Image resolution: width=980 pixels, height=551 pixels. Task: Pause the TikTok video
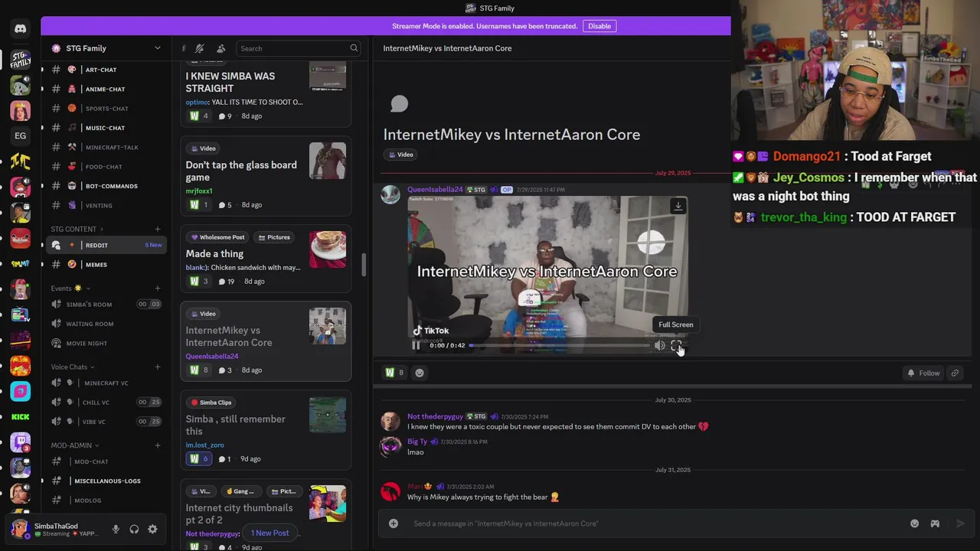tap(416, 345)
